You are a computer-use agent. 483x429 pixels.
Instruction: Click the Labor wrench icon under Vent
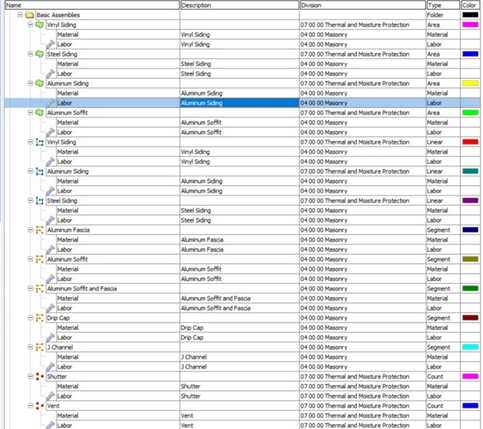click(x=50, y=425)
